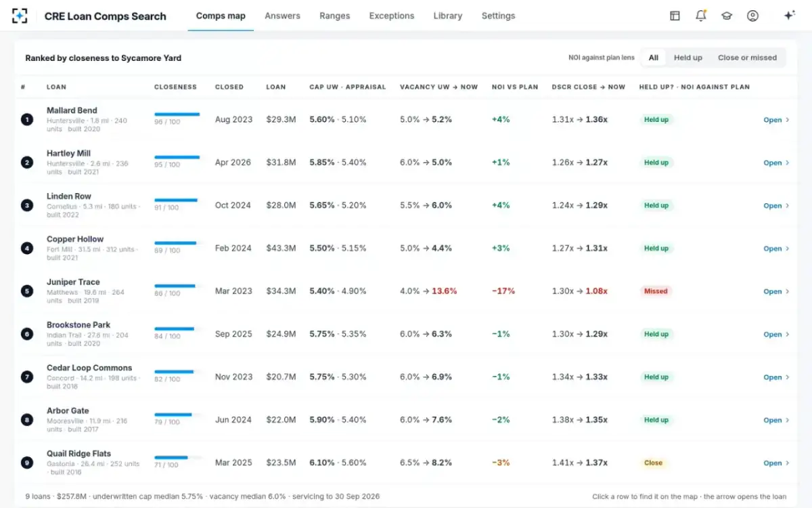Image resolution: width=812 pixels, height=508 pixels.
Task: Click the Closed column header
Action: click(229, 87)
